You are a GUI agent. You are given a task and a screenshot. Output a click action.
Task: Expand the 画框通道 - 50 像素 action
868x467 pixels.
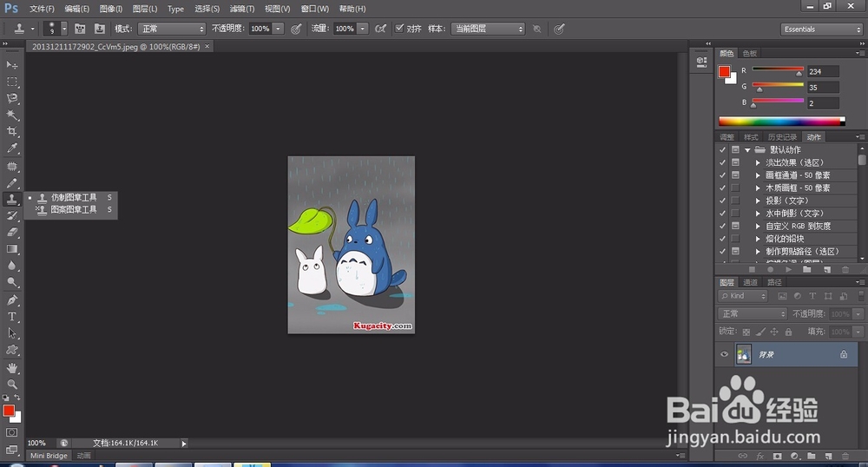click(x=758, y=175)
